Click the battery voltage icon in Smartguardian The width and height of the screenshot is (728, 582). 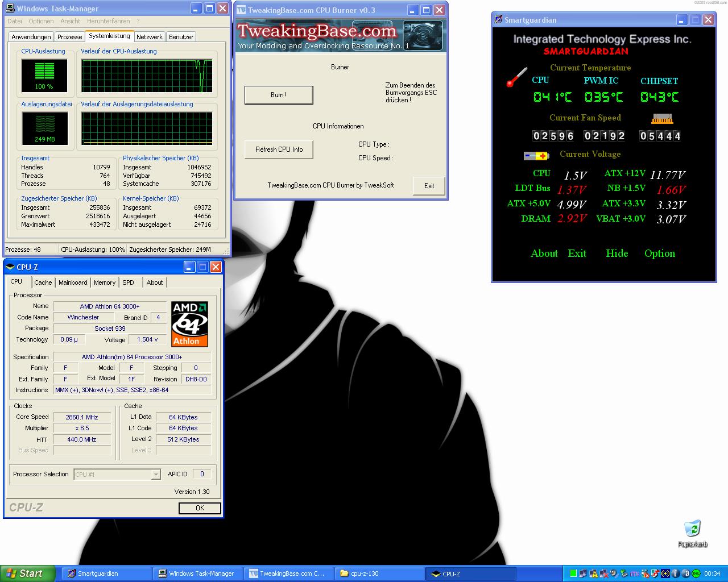(x=536, y=156)
